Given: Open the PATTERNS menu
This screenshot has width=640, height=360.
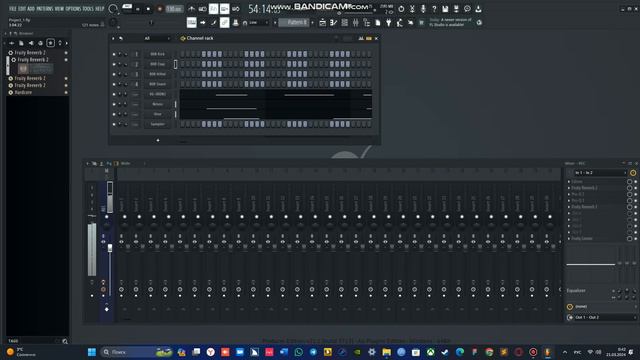Looking at the screenshot, I should click(x=45, y=9).
